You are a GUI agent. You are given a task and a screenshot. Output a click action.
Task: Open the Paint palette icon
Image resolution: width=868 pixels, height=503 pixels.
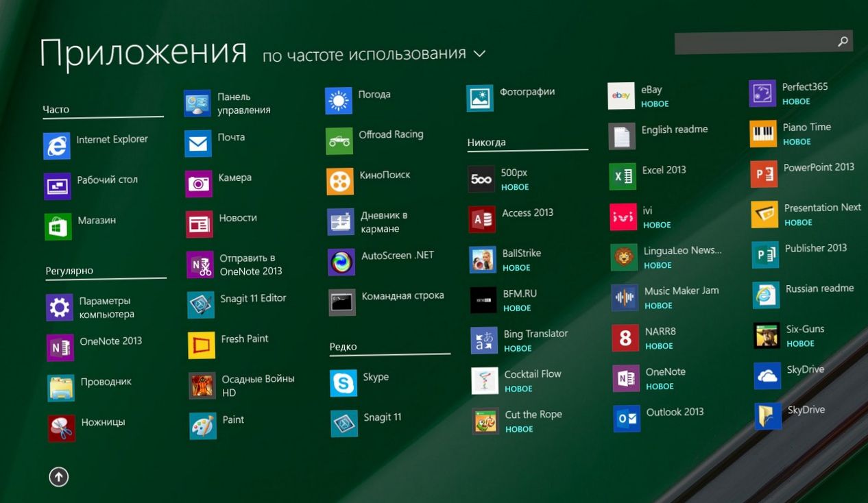coord(203,426)
